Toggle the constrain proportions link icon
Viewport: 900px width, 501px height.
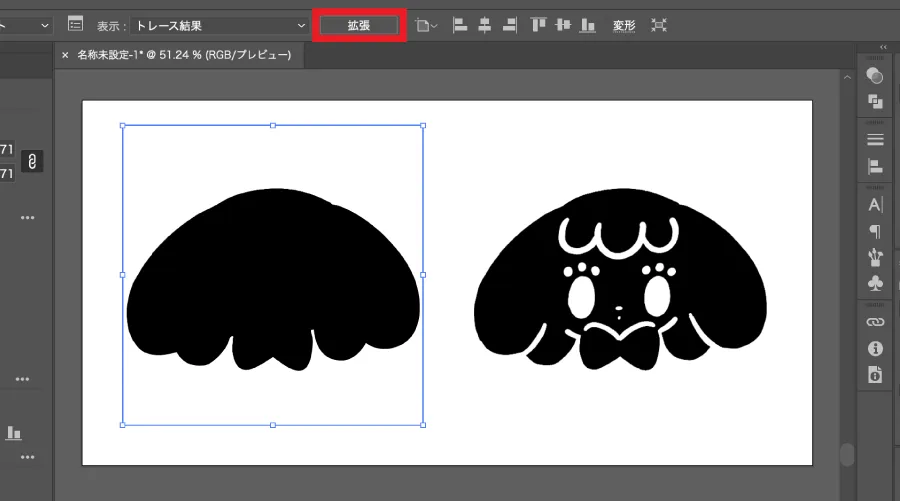click(32, 162)
